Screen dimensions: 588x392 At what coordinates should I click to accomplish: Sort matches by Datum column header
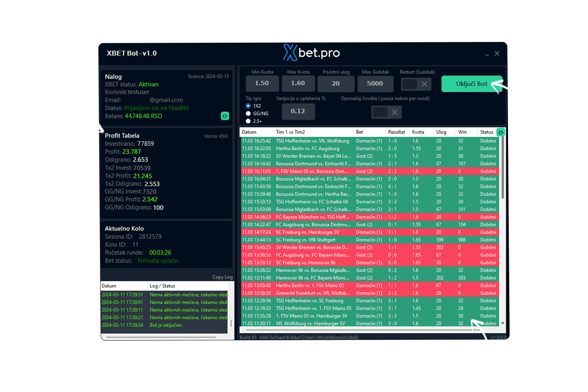[249, 132]
